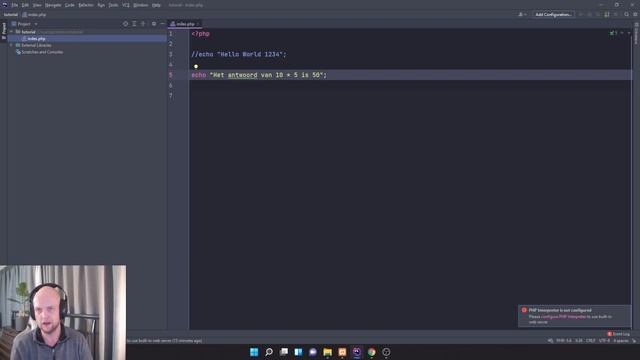Viewport: 640px width, 360px height.
Task: Open the user account dropdown icon
Action: tap(522, 15)
